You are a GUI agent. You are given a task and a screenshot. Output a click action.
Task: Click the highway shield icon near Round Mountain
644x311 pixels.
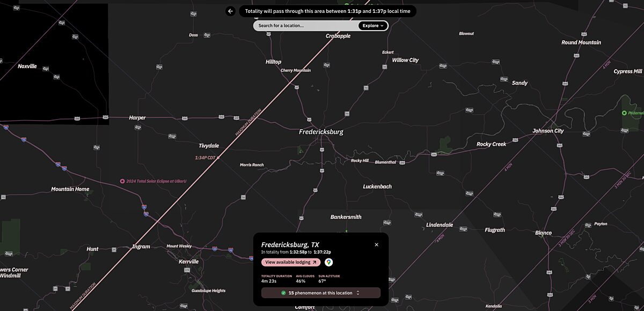[x=583, y=34]
